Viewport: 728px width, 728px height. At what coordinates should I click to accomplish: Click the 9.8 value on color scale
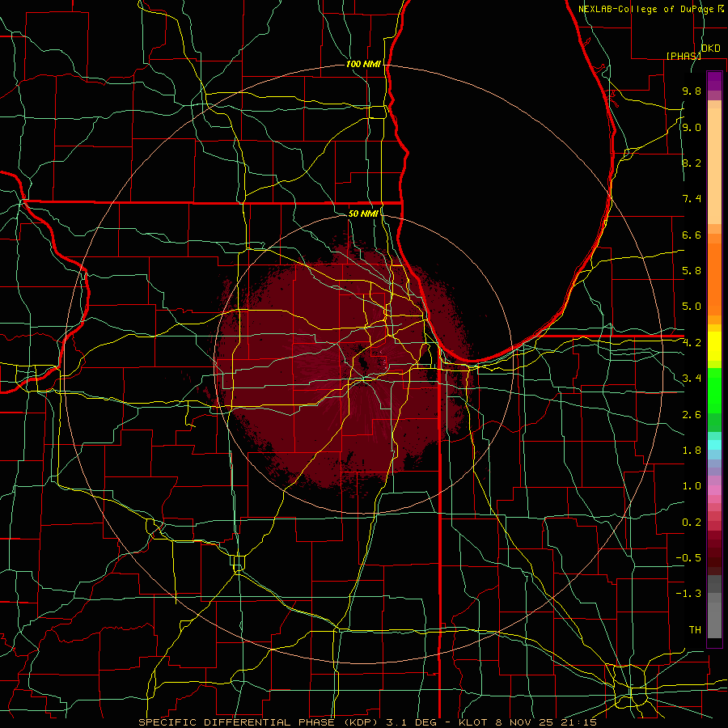692,91
